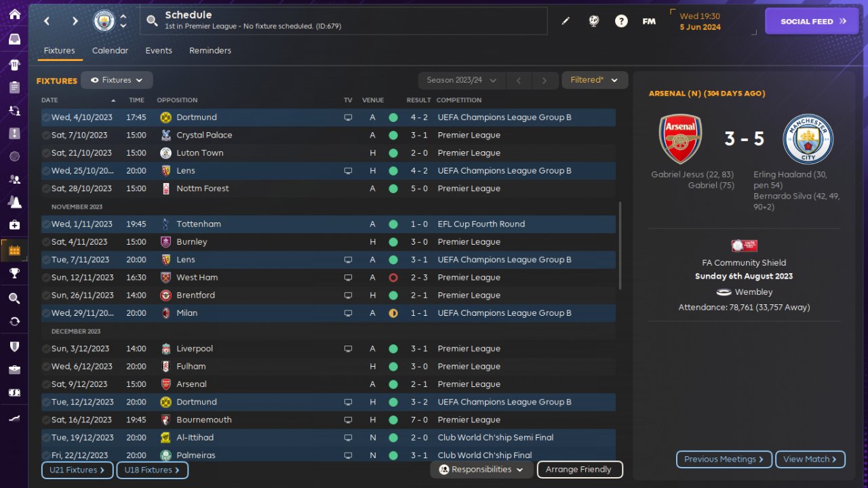Click the pencil edit icon
The height and width of the screenshot is (488, 868).
pos(566,21)
